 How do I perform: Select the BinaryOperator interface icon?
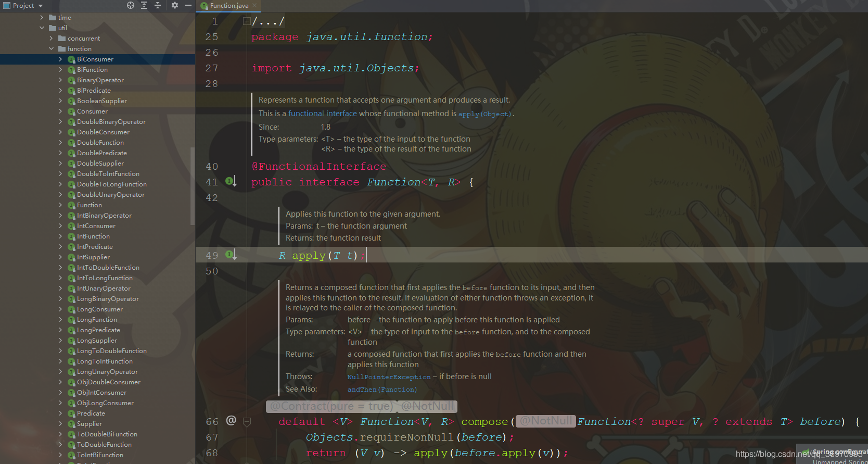pyautogui.click(x=71, y=80)
